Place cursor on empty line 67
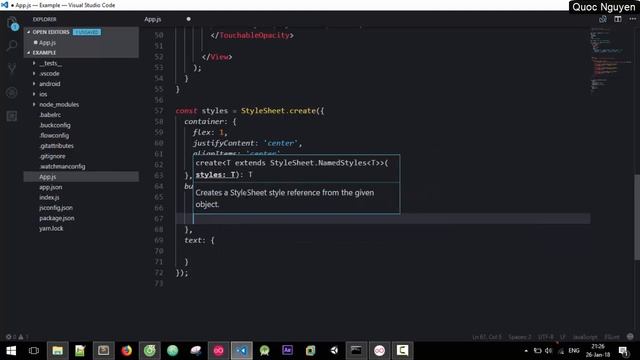Image resolution: width=640 pixels, height=360 pixels. click(383, 219)
